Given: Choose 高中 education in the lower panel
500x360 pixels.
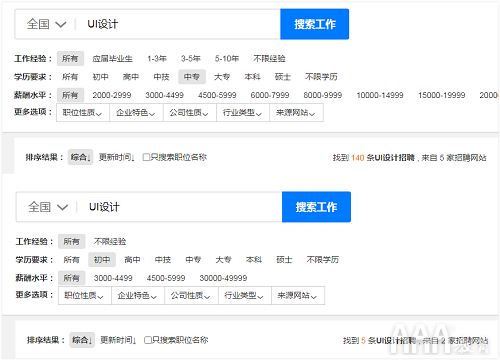Looking at the screenshot, I should point(132,260).
